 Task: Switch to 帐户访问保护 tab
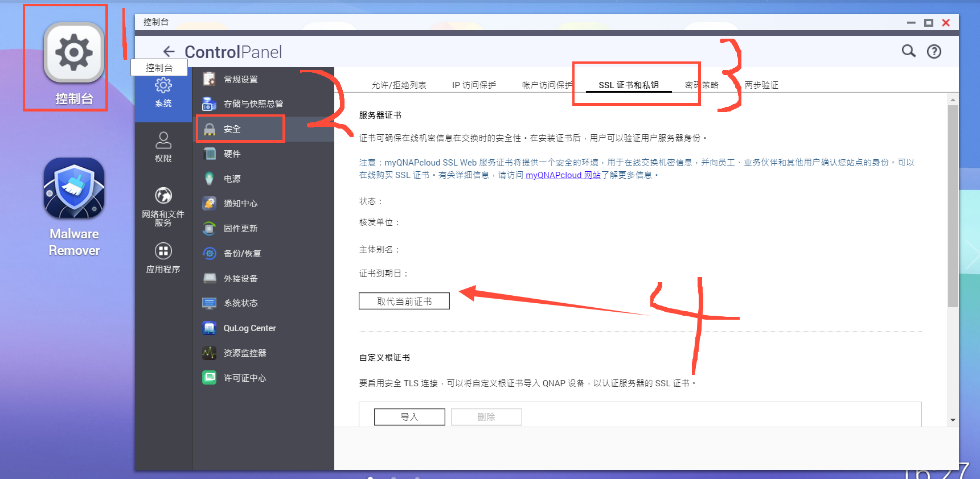click(547, 85)
